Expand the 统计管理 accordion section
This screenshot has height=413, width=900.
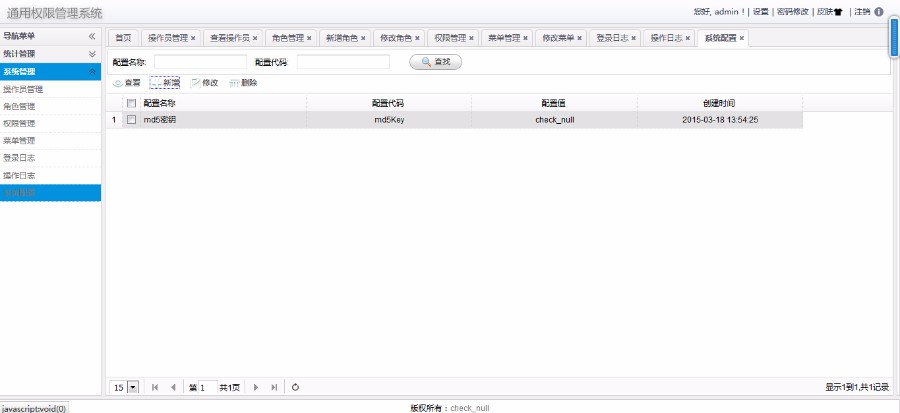[92, 54]
